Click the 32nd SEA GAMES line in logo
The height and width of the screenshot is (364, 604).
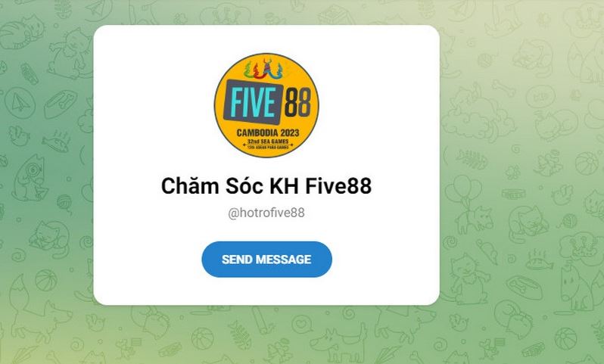[268, 142]
